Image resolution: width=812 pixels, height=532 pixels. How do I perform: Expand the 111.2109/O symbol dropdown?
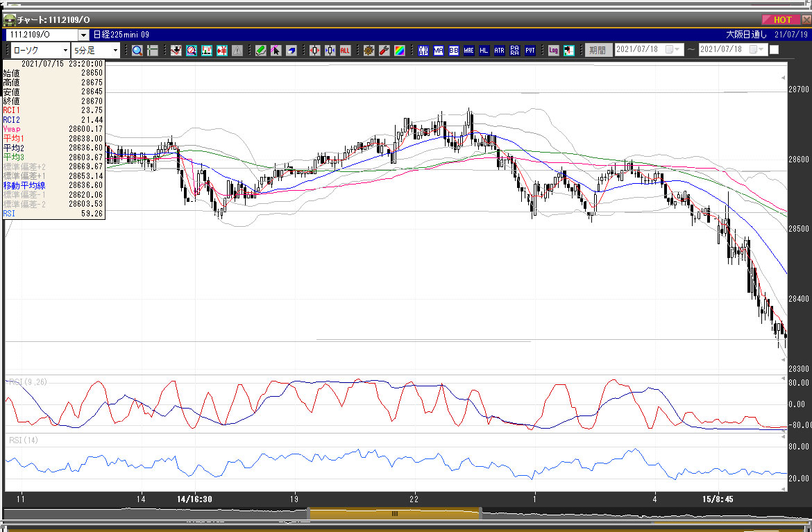point(83,35)
